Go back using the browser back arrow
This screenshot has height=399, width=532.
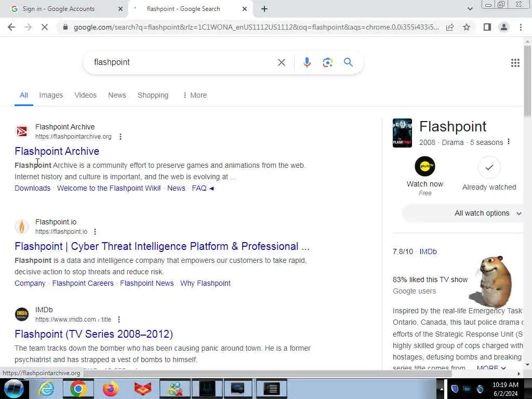[11, 27]
